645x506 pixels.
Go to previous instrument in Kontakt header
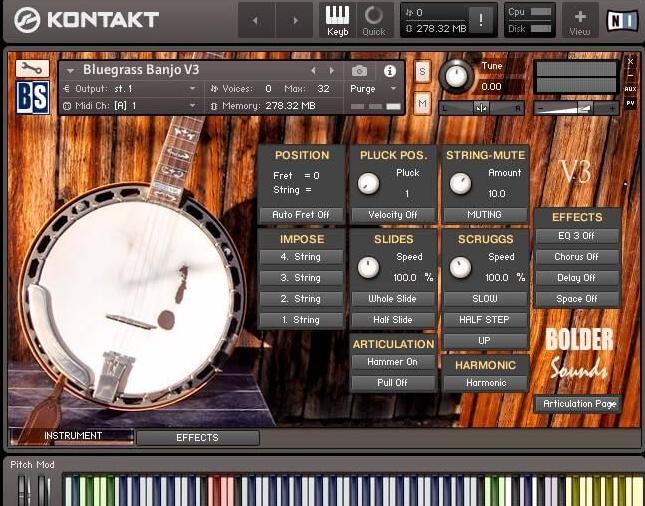pyautogui.click(x=256, y=20)
